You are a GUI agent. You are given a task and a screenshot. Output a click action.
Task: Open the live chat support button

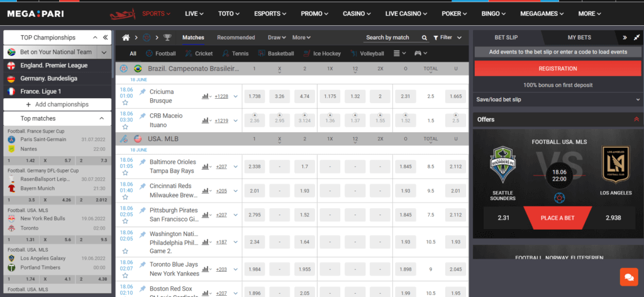[629, 277]
